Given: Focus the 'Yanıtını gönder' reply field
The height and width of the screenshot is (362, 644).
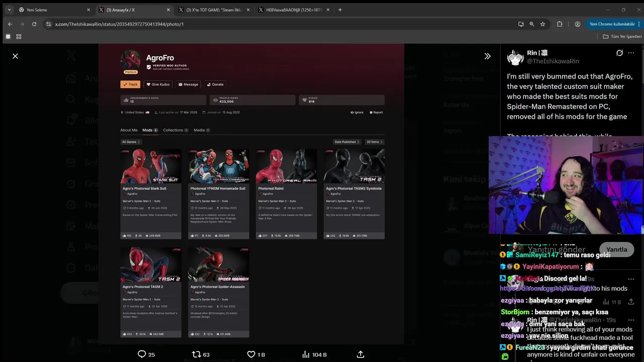Looking at the screenshot, I should coord(556,249).
